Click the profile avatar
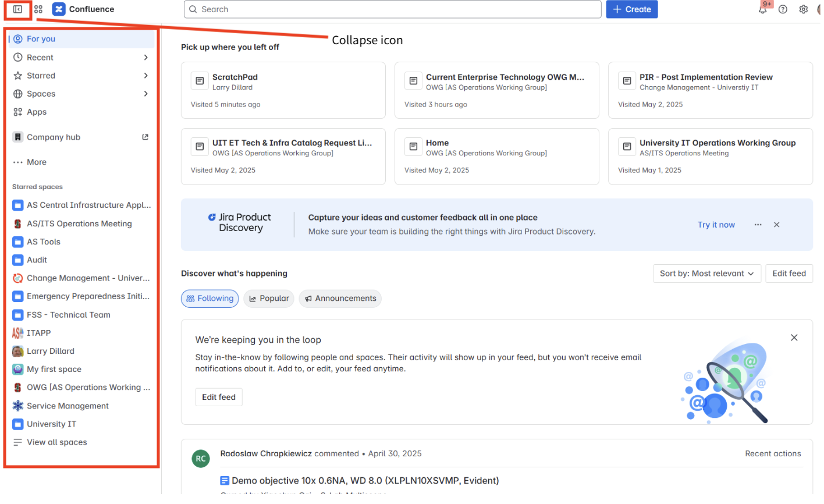 (x=821, y=9)
